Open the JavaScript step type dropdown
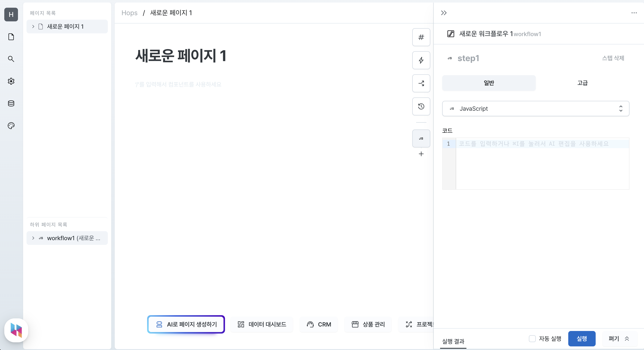 (x=536, y=109)
